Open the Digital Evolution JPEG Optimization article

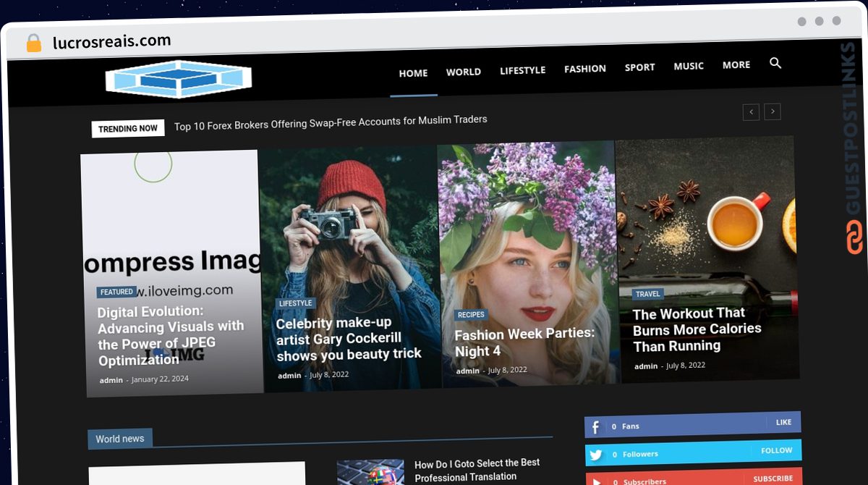tap(171, 336)
